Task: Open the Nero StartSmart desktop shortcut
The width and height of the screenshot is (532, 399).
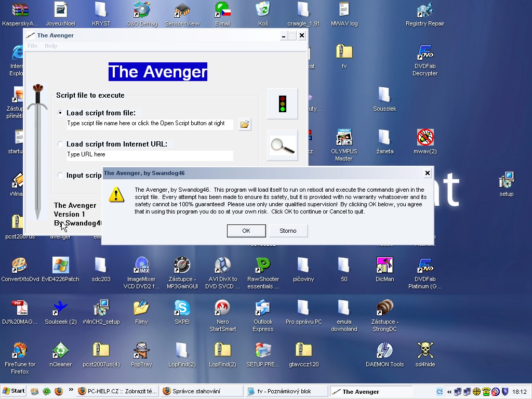Action: 222,309
